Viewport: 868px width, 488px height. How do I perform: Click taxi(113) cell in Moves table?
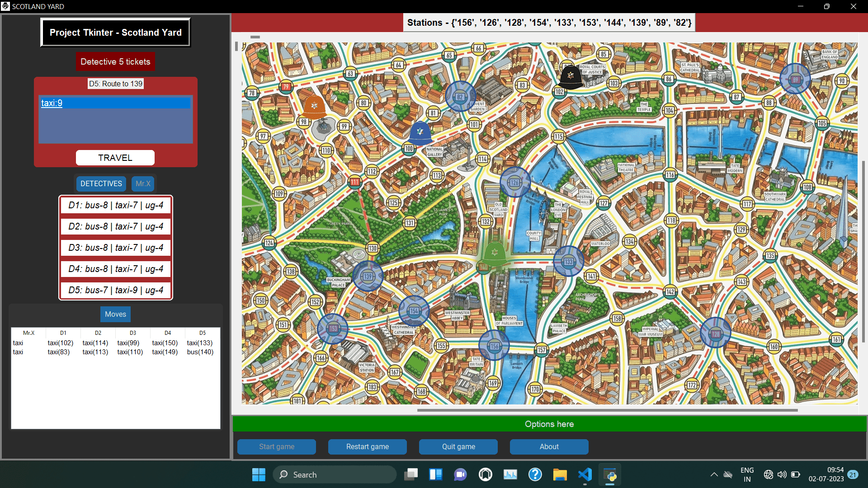coord(95,352)
